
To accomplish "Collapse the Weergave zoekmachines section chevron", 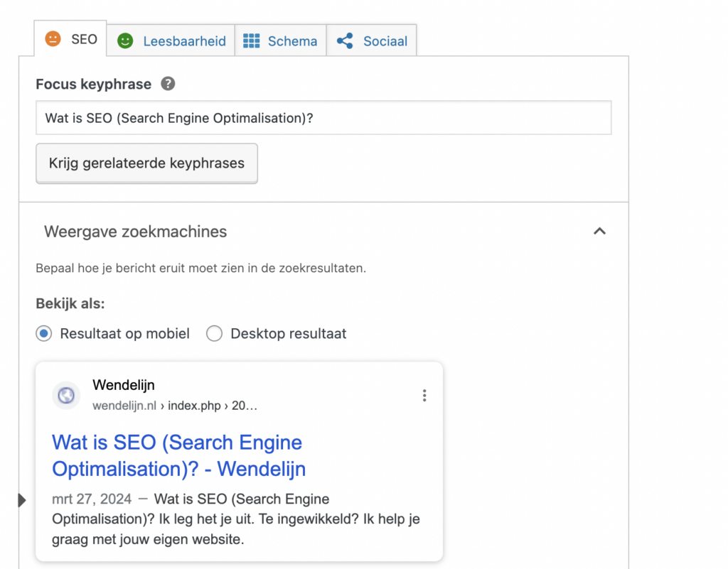I will click(x=600, y=231).
